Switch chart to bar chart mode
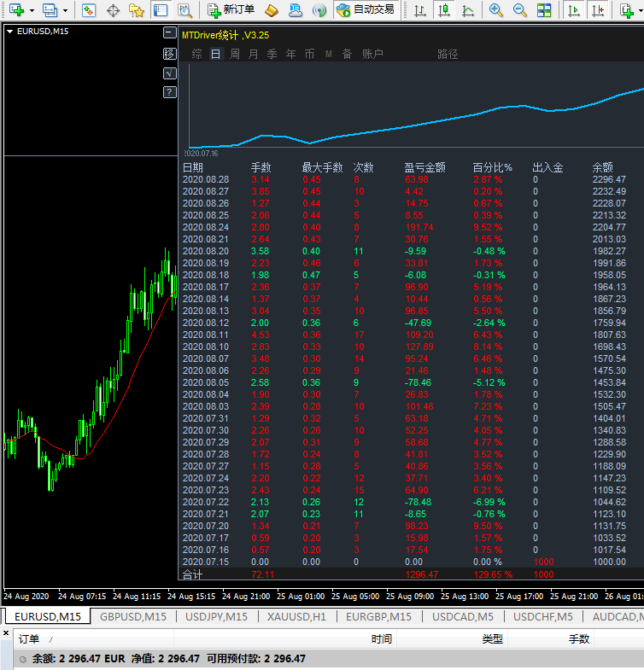The width and height of the screenshot is (644, 670). click(420, 10)
